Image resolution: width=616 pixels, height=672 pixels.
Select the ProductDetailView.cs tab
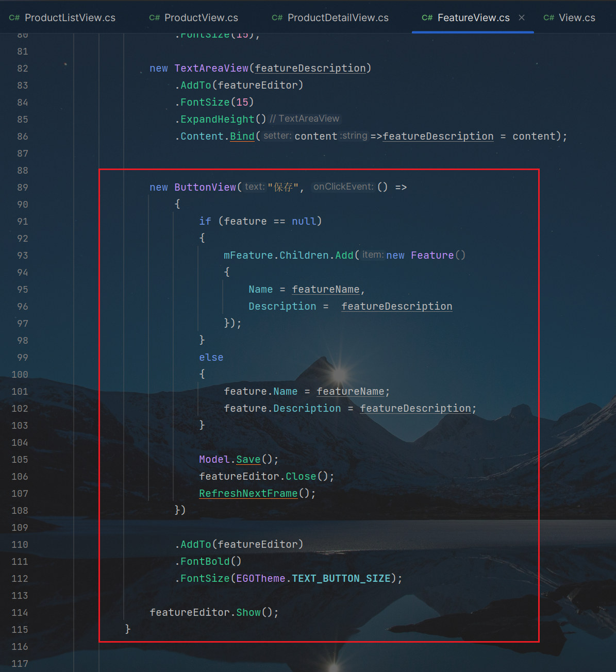pos(330,18)
